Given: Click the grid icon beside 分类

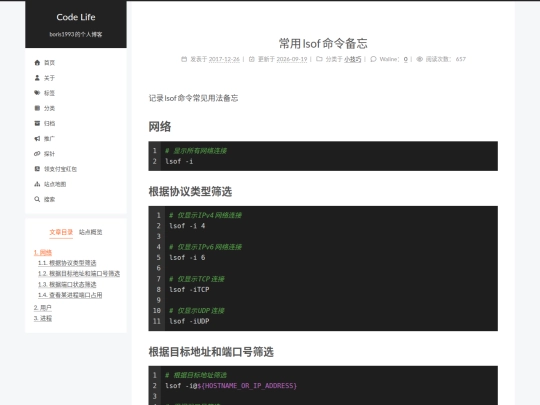Looking at the screenshot, I should tap(37, 108).
